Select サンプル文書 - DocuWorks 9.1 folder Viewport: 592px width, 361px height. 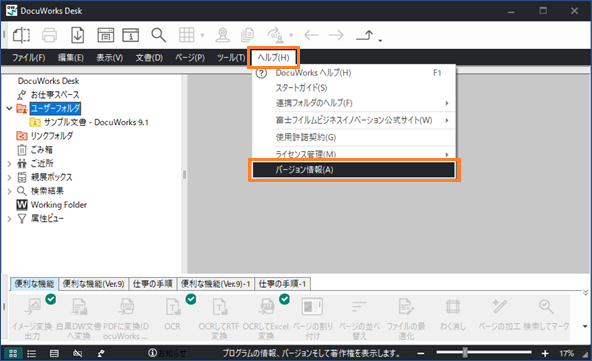click(x=96, y=122)
